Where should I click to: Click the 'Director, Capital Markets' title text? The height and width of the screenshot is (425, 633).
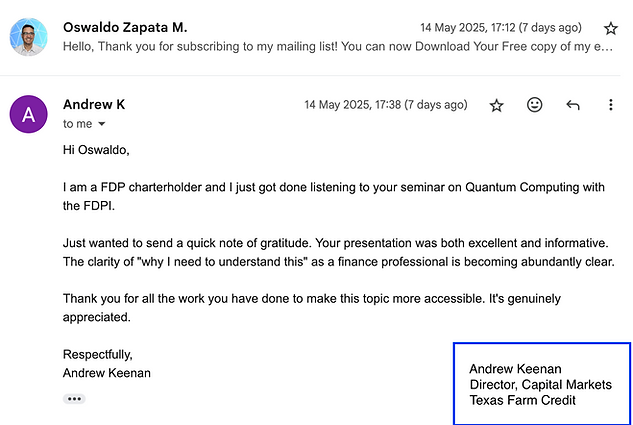[541, 385]
